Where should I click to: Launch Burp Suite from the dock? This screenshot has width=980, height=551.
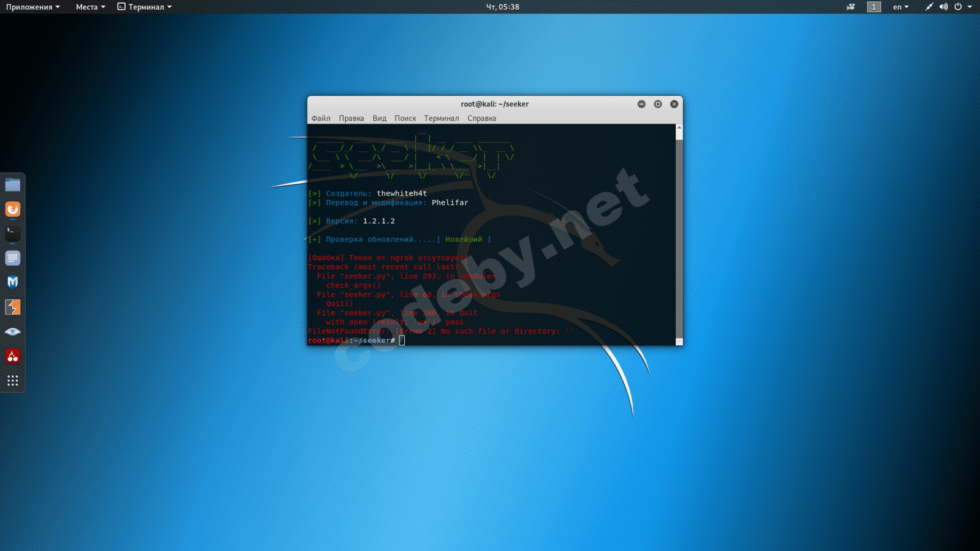click(13, 307)
